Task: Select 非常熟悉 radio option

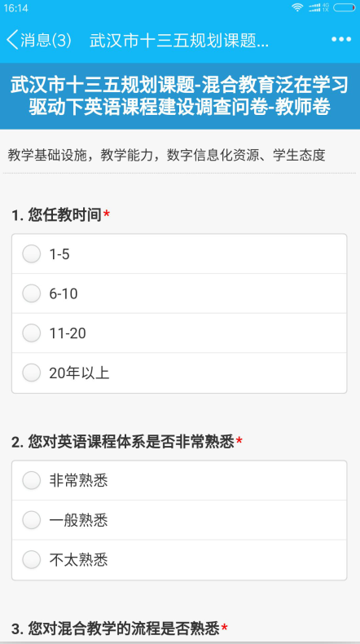Action: [179, 480]
